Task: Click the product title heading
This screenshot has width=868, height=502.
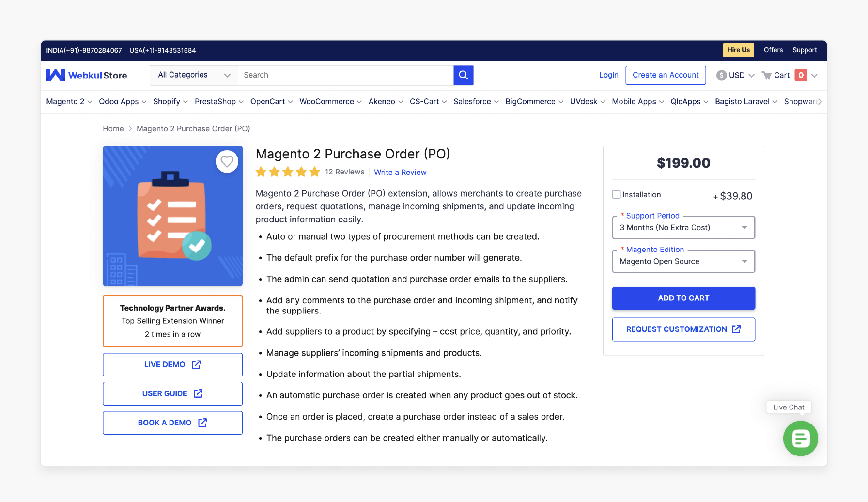Action: tap(353, 154)
